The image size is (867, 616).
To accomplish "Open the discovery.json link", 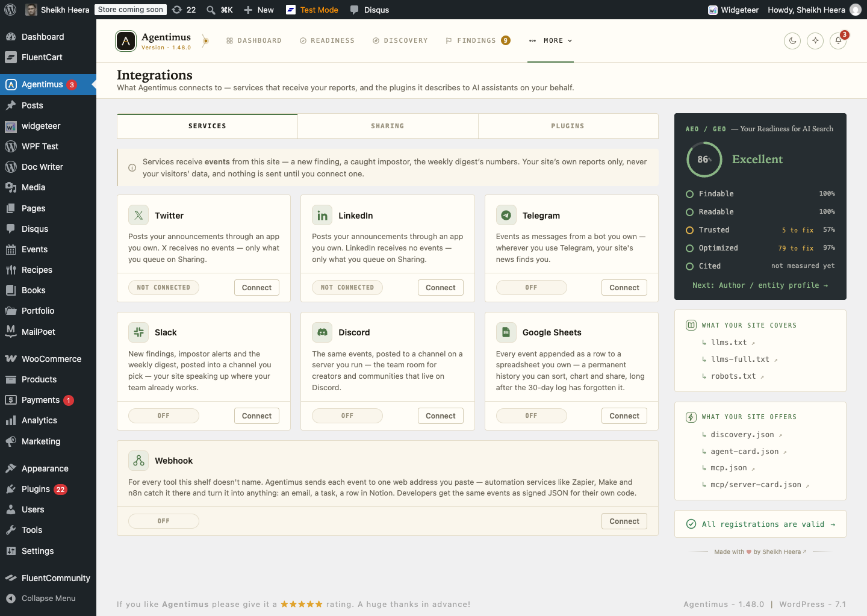I will [x=742, y=435].
